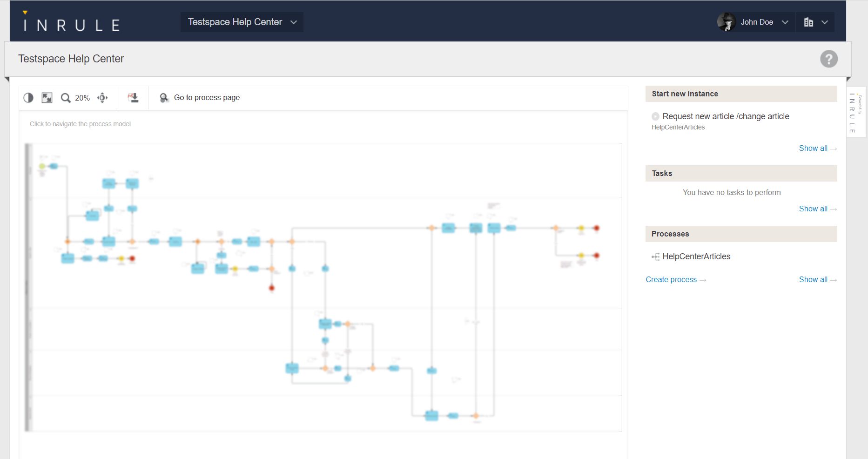Click the magnifier zoom icon

(66, 98)
